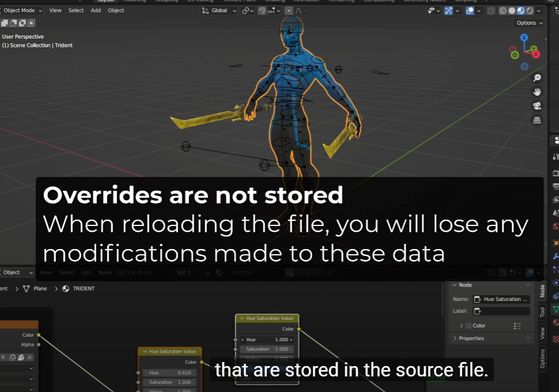The image size is (559, 392).
Task: Open Global transform orientation dropdown
Action: [219, 11]
